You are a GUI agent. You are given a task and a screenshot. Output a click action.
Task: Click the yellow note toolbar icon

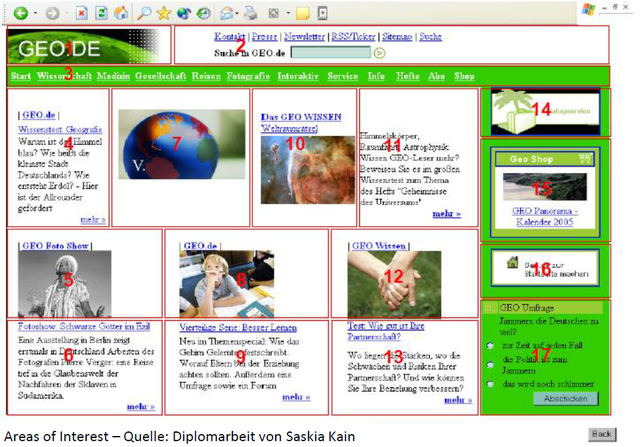(302, 13)
